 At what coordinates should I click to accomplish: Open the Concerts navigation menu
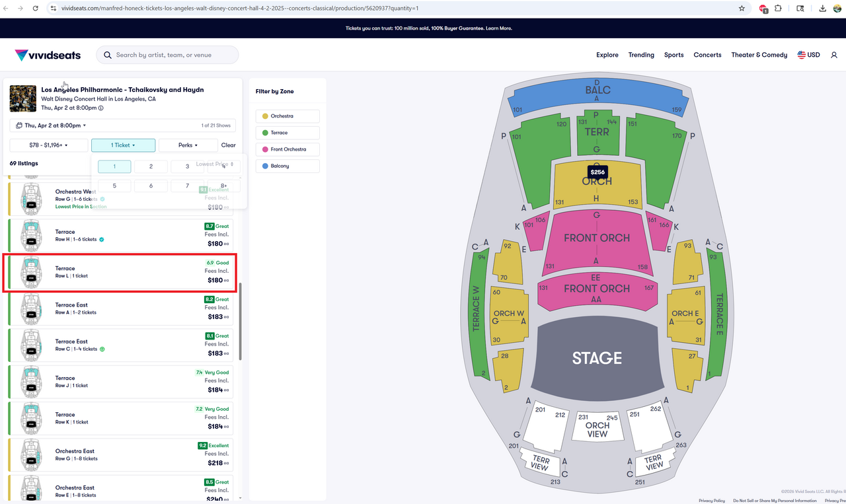pyautogui.click(x=707, y=55)
